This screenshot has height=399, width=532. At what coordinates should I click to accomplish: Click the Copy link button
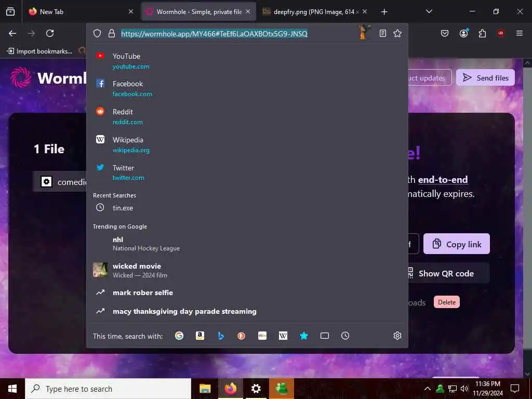pyautogui.click(x=456, y=244)
